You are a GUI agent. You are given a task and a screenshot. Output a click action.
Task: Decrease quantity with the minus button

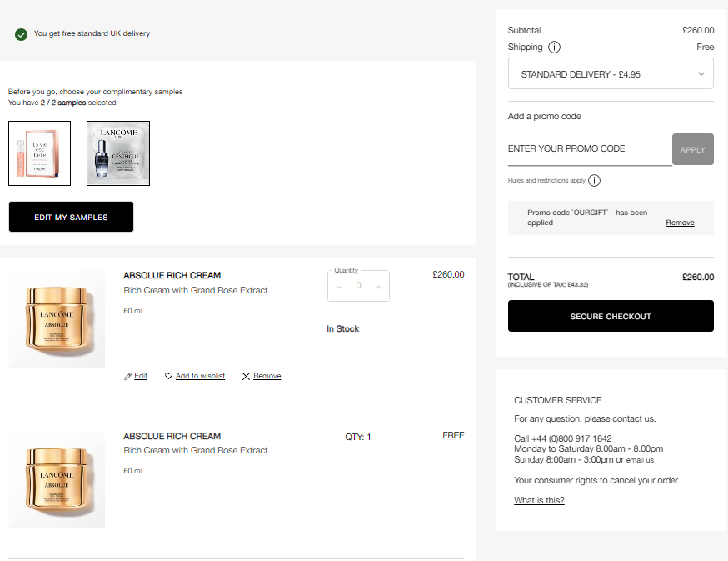339,286
